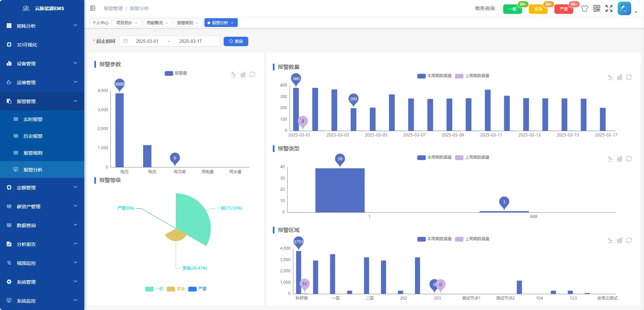Click the 查询 search button
This screenshot has width=644, height=310.
pos(236,41)
